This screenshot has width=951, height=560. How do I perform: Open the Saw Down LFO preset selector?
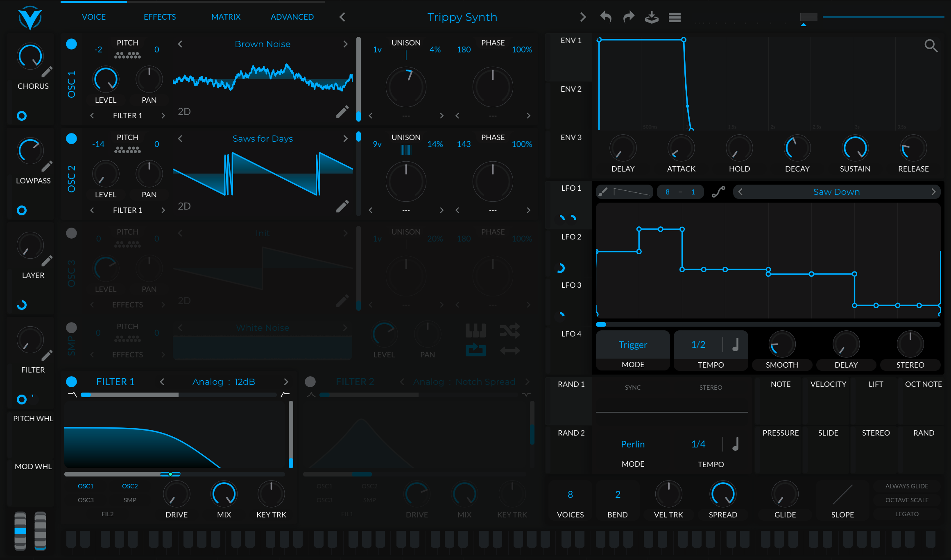tap(836, 192)
